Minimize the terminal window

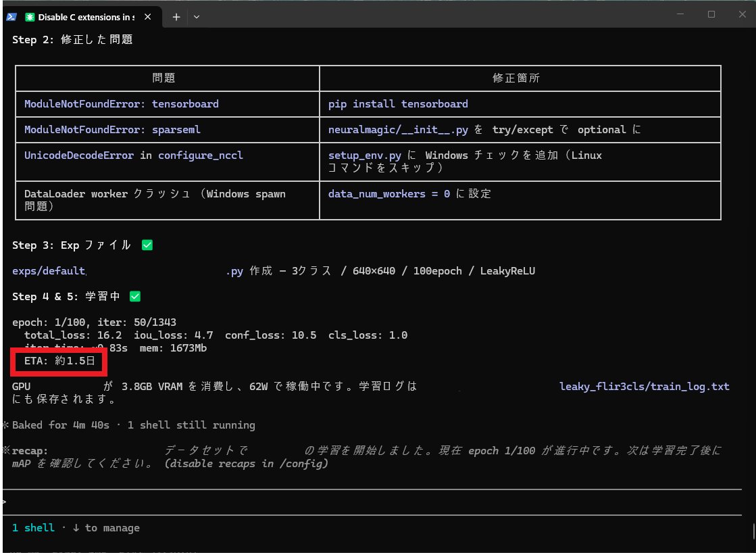click(680, 14)
